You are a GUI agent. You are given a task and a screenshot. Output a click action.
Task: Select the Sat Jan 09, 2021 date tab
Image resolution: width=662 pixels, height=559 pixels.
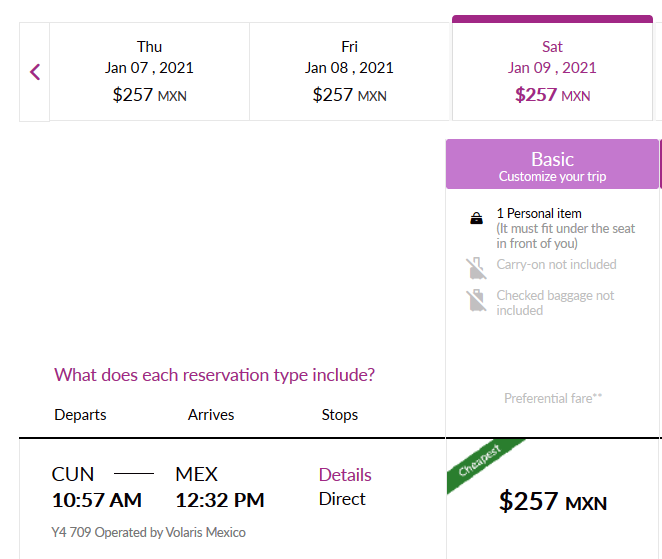click(x=552, y=68)
